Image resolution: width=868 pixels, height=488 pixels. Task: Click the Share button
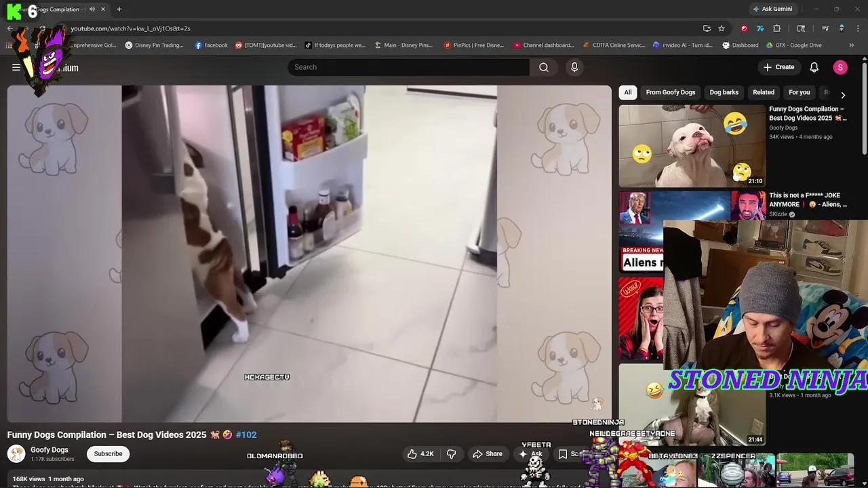(488, 453)
